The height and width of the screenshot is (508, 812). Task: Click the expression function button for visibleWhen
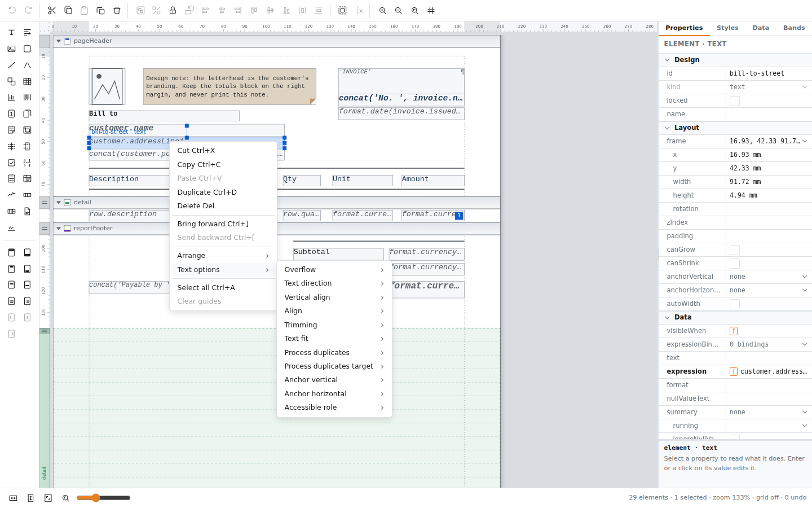click(x=734, y=331)
